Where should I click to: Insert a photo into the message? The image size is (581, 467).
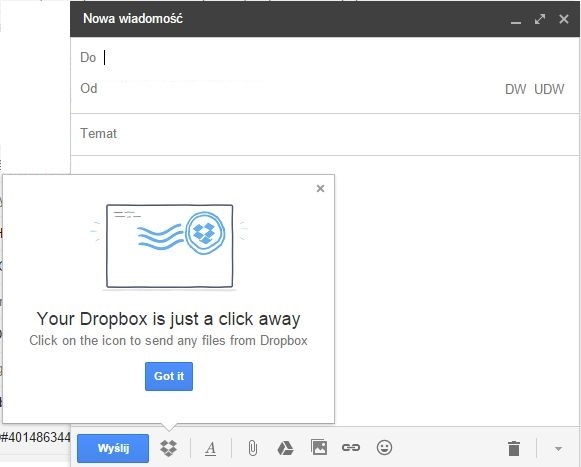click(x=319, y=447)
